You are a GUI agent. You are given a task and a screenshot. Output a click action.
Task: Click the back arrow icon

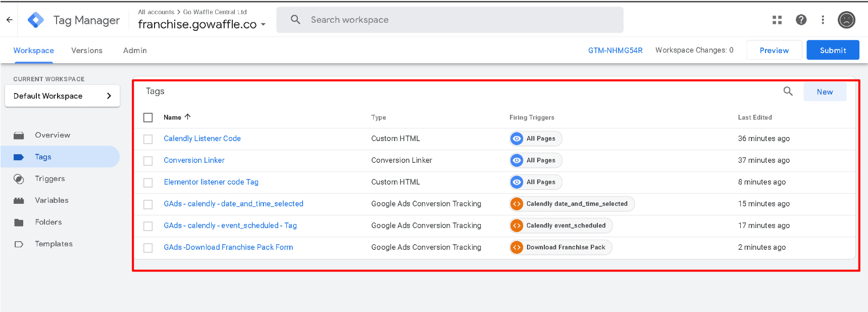[x=9, y=20]
